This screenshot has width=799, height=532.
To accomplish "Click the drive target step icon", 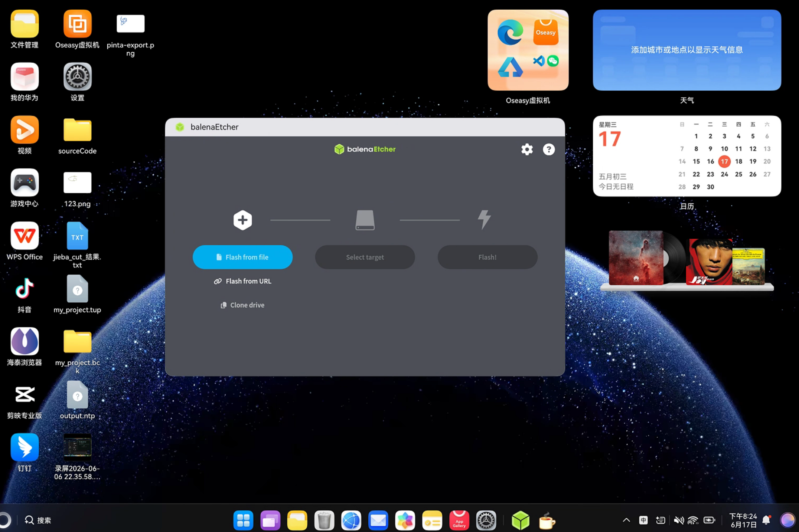I will pyautogui.click(x=365, y=220).
